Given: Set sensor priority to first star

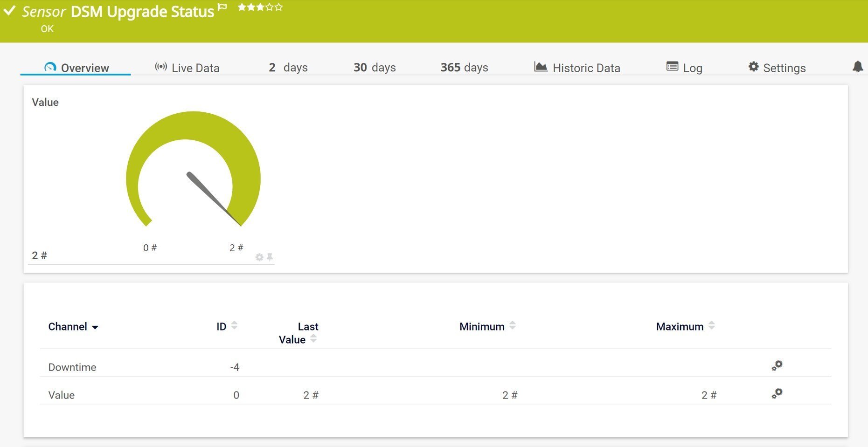Looking at the screenshot, I should point(242,7).
